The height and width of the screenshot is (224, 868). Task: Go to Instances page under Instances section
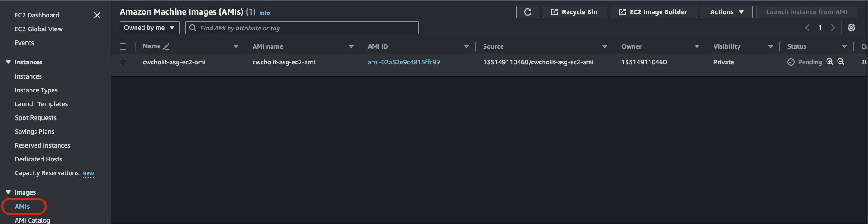(28, 76)
